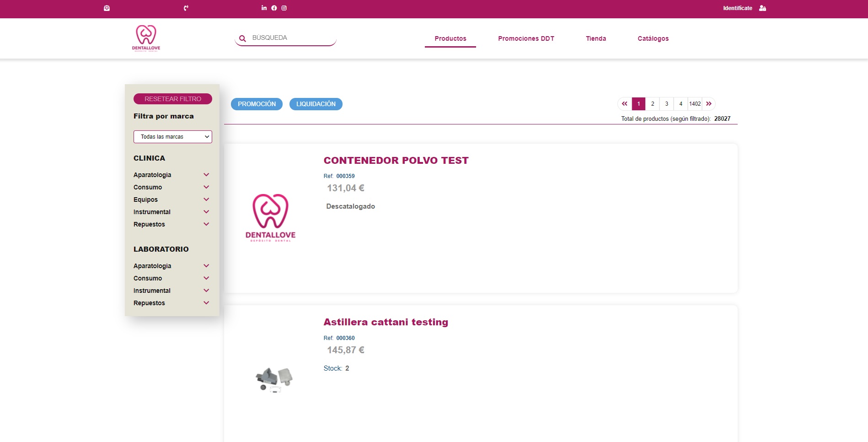Click the user account icon beside Identifícate
Image resolution: width=868 pixels, height=442 pixels.
click(762, 8)
